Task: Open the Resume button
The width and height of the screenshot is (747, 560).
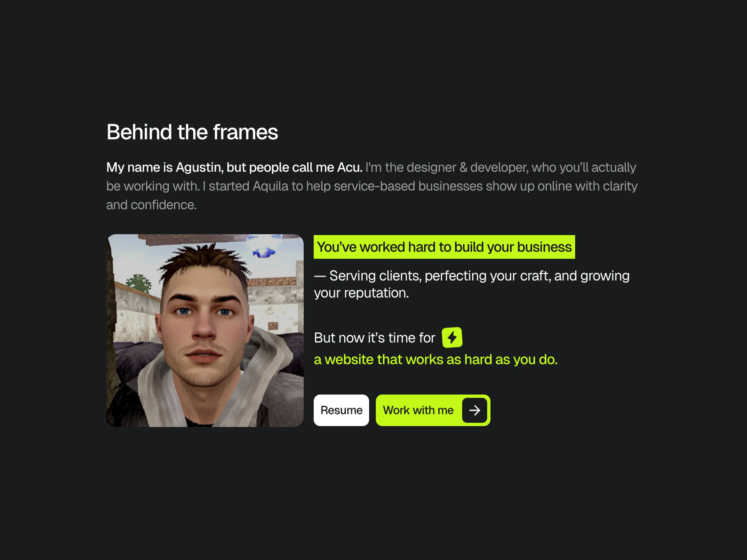Action: [341, 410]
